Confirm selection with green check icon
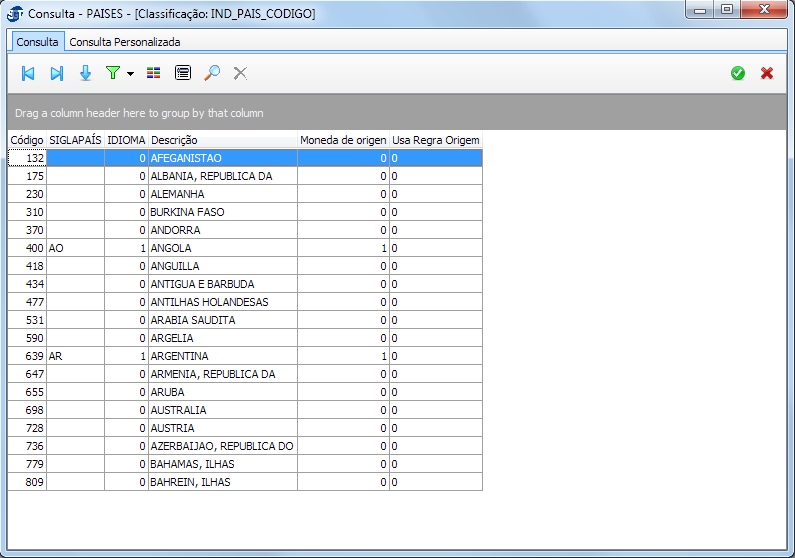The image size is (795, 558). [x=738, y=73]
